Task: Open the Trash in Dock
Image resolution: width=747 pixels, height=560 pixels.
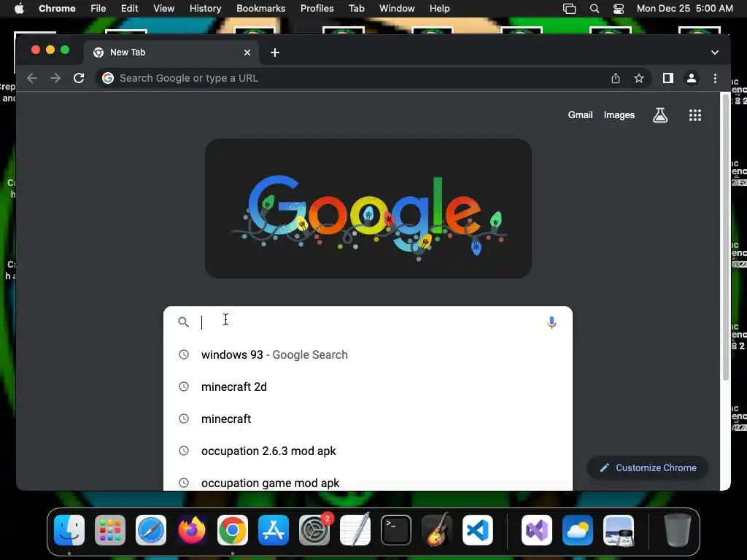Action: tap(678, 530)
